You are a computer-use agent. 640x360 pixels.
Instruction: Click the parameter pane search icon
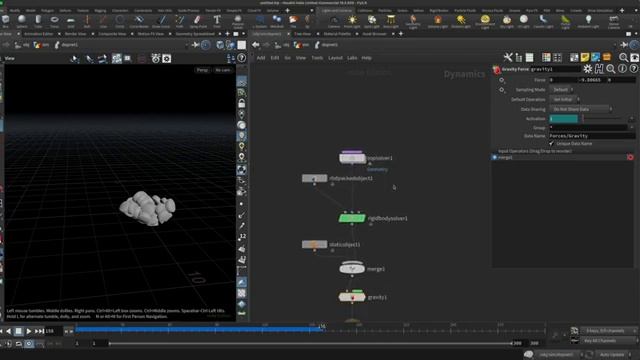(611, 69)
